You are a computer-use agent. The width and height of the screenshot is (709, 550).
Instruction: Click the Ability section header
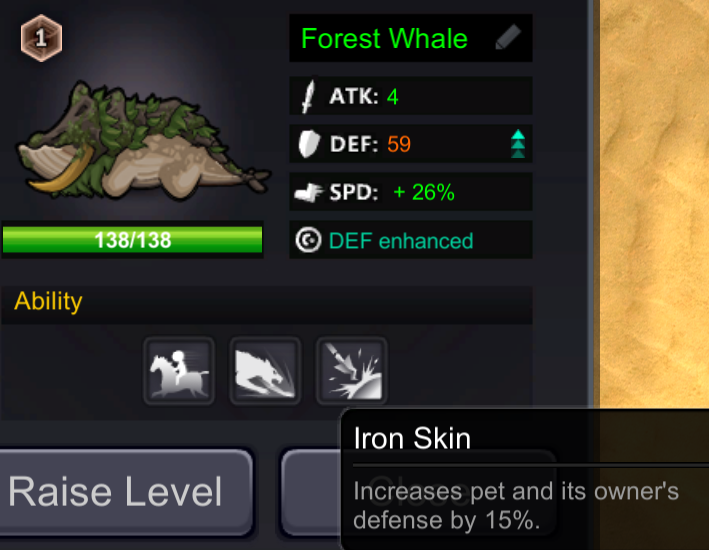266,302
